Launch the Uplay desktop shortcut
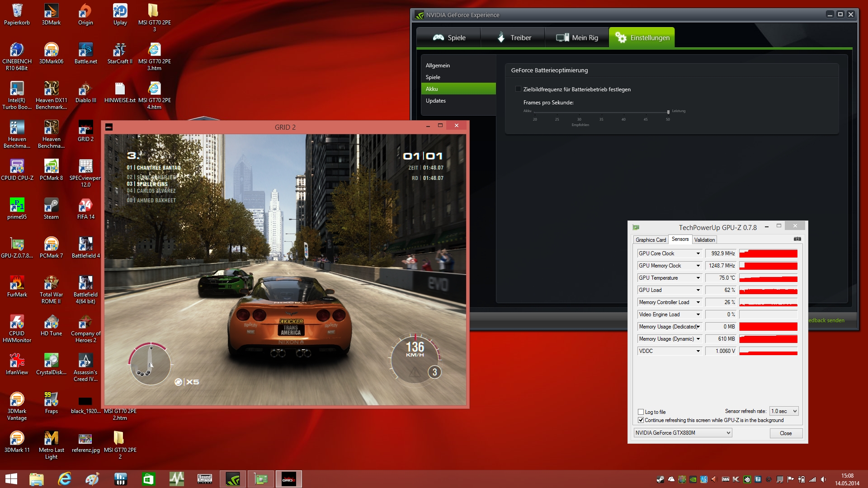Image resolution: width=868 pixels, height=488 pixels. [x=120, y=14]
